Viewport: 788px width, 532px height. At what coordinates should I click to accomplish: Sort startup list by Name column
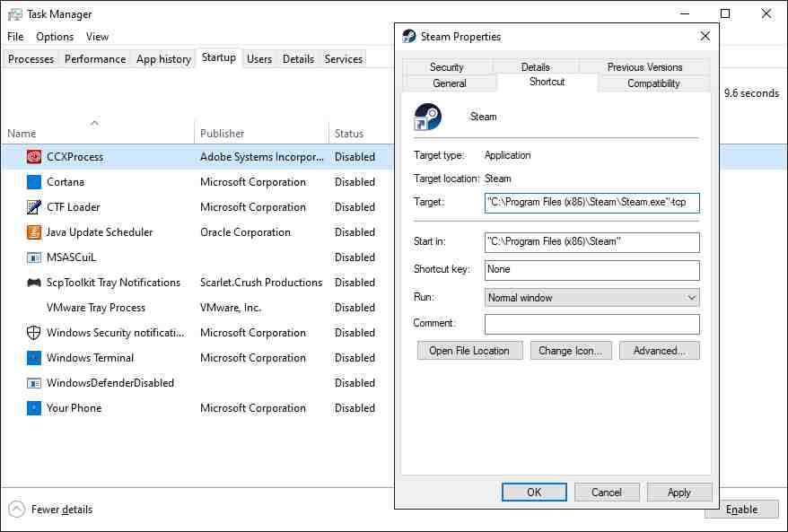[98, 133]
